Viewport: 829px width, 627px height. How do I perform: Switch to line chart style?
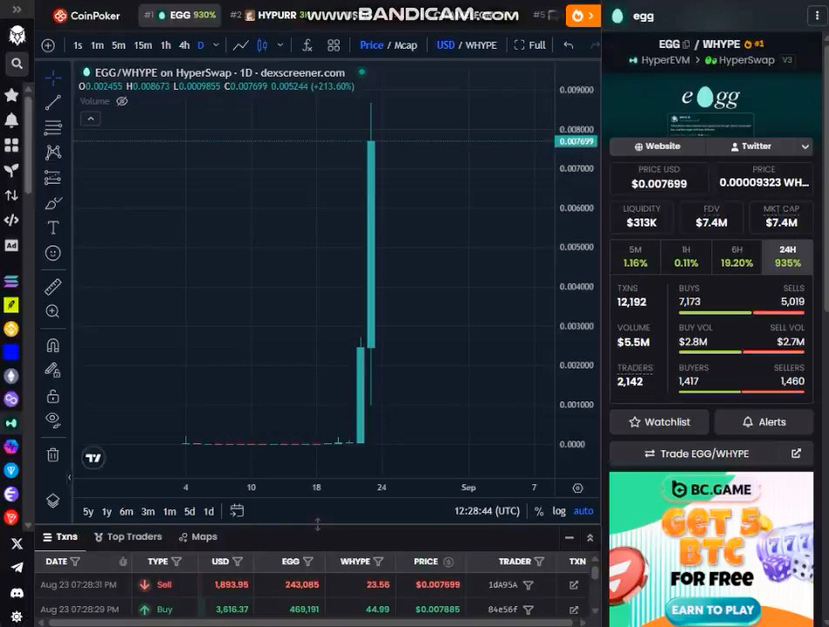pos(241,45)
